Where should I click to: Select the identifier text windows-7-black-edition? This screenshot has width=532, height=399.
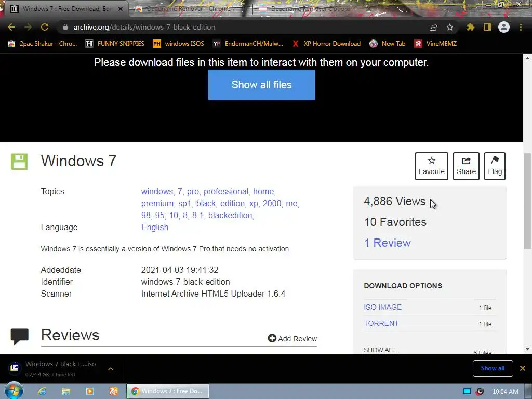[185, 282]
